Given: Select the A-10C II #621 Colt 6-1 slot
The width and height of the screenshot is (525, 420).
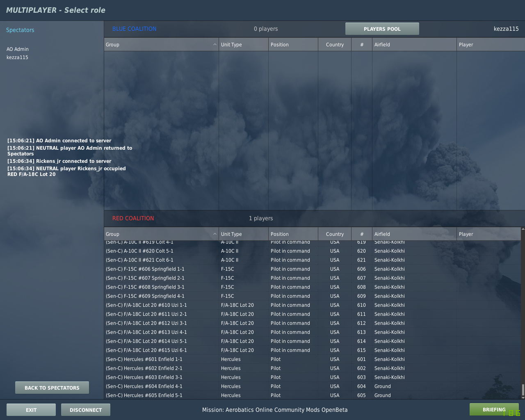Looking at the screenshot, I should [x=313, y=260].
